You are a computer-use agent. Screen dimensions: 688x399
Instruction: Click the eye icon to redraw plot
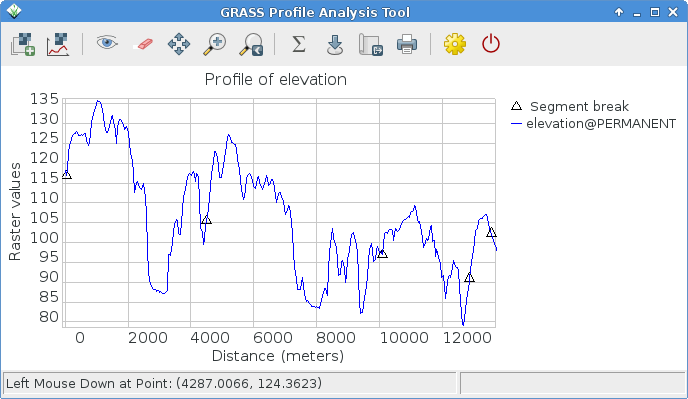coord(107,43)
